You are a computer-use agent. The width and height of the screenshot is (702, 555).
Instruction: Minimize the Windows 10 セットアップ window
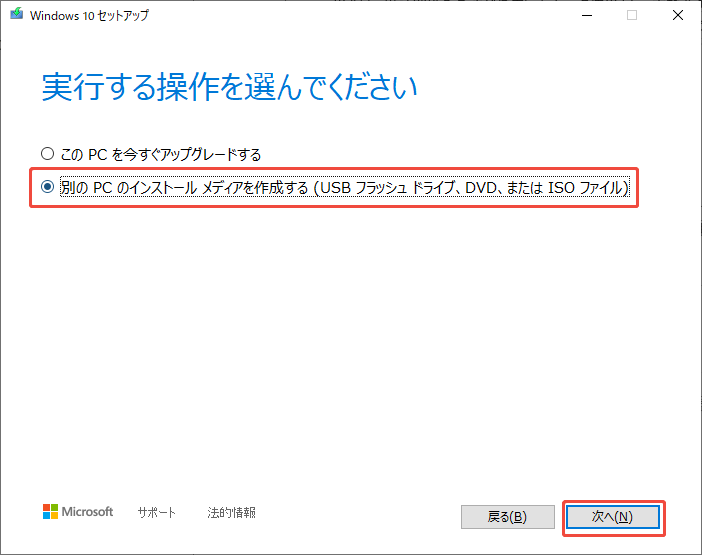[x=587, y=15]
